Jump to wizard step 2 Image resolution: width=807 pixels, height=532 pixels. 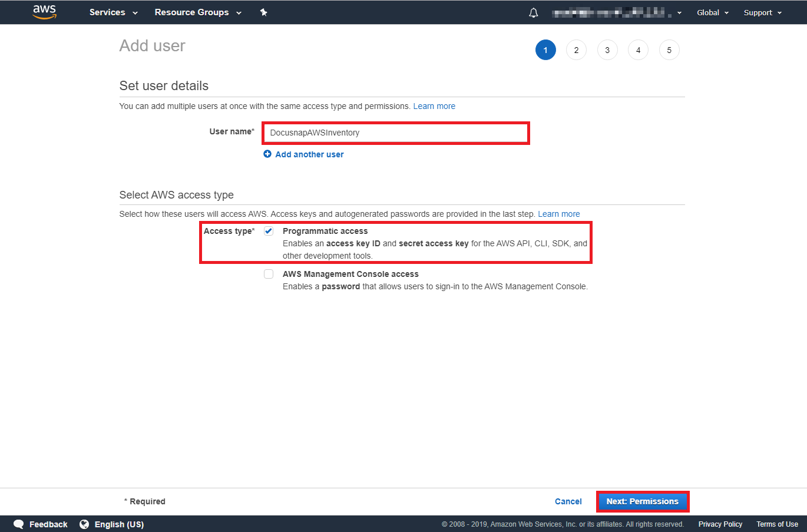pyautogui.click(x=576, y=50)
